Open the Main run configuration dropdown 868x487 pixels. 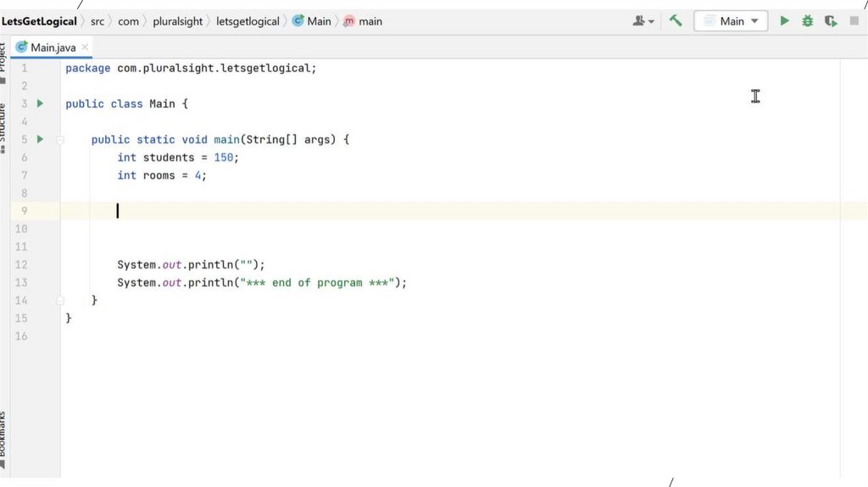(x=731, y=21)
